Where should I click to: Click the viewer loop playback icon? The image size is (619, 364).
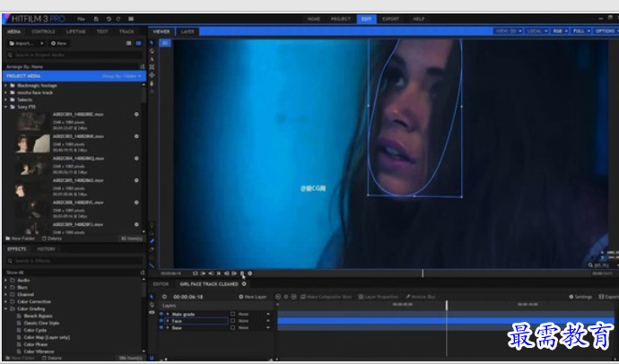tap(195, 273)
